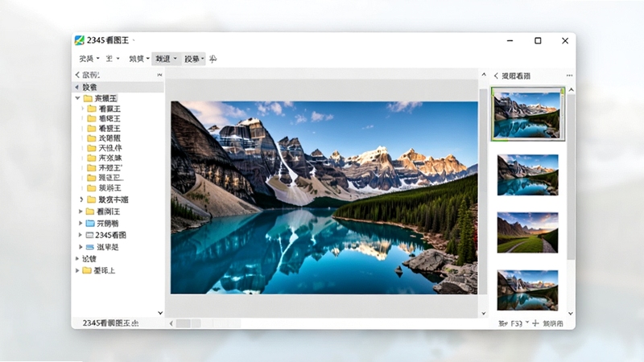Open the second highlighted toolbar menu
This screenshot has height=362, width=644.
[194, 59]
